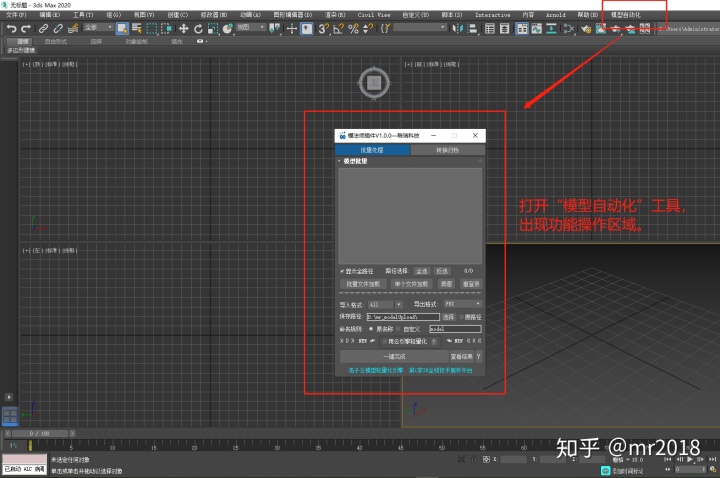The width and height of the screenshot is (720, 478).
Task: Click 选择 button beside save path
Action: point(448,317)
